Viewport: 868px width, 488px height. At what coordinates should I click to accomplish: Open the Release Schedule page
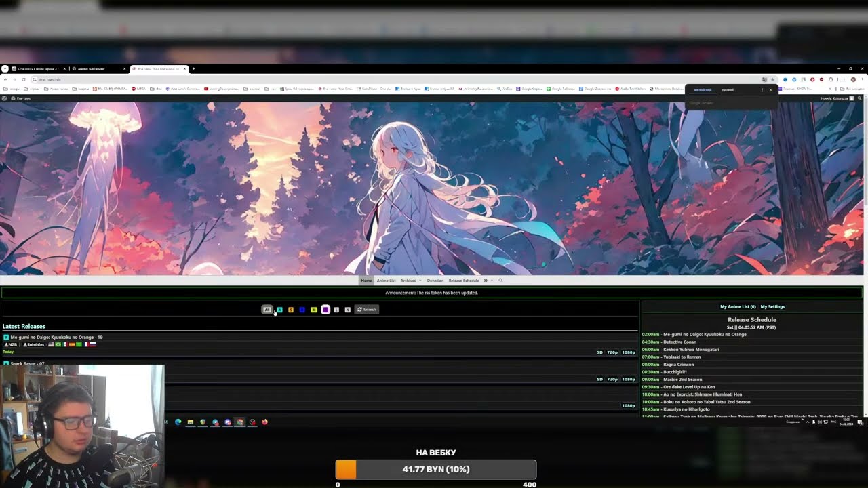(x=464, y=281)
